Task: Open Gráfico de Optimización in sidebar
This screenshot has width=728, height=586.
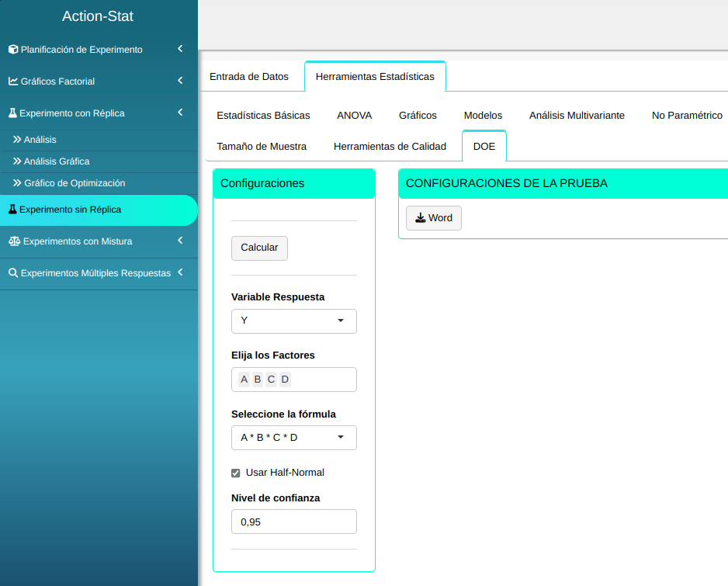Action: (x=74, y=183)
